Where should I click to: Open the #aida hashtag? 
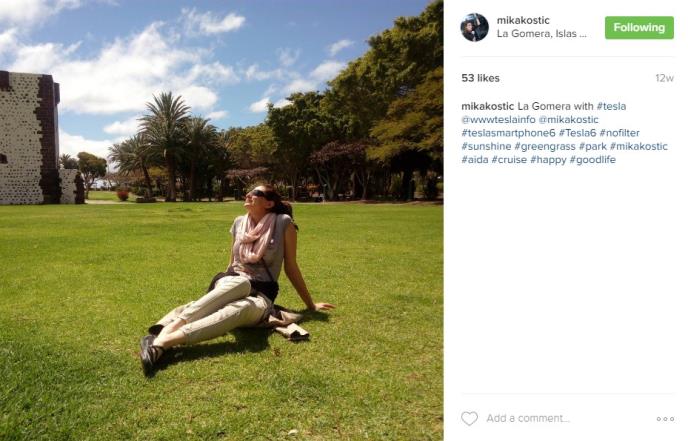pyautogui.click(x=475, y=160)
